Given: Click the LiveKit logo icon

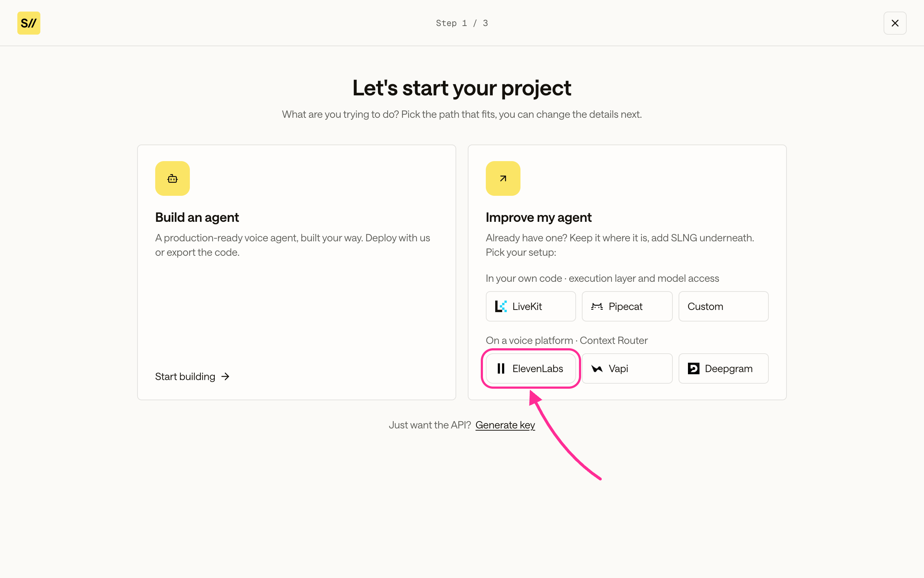Looking at the screenshot, I should pos(501,306).
